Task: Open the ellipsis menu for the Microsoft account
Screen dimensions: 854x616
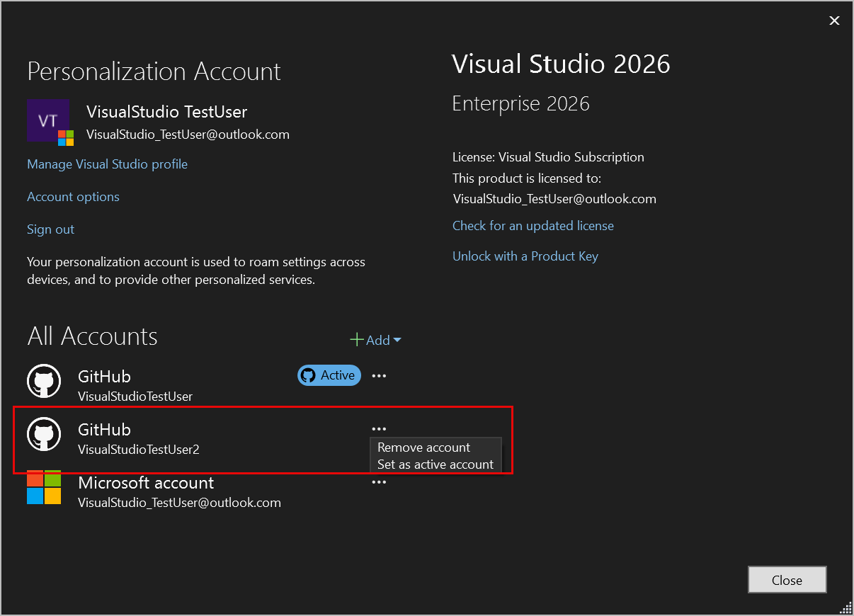Action: click(x=379, y=481)
